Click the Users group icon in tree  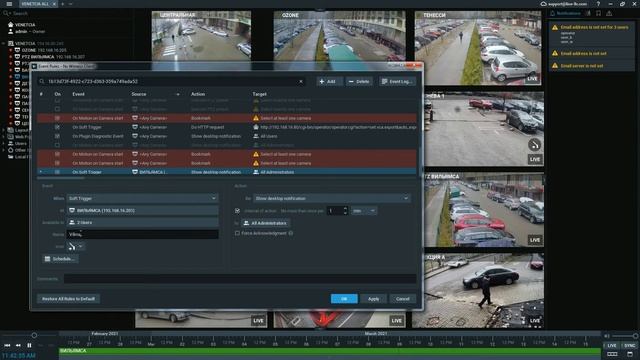[11, 143]
